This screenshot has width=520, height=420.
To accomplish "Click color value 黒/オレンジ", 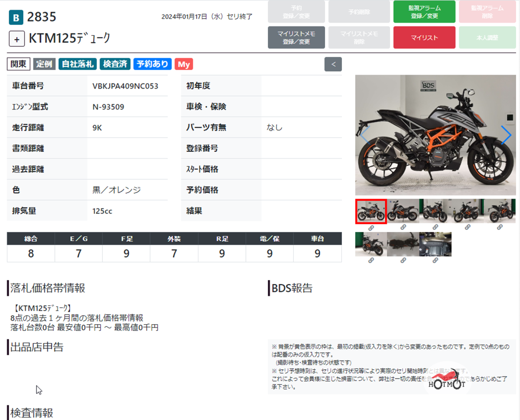I will (x=117, y=190).
